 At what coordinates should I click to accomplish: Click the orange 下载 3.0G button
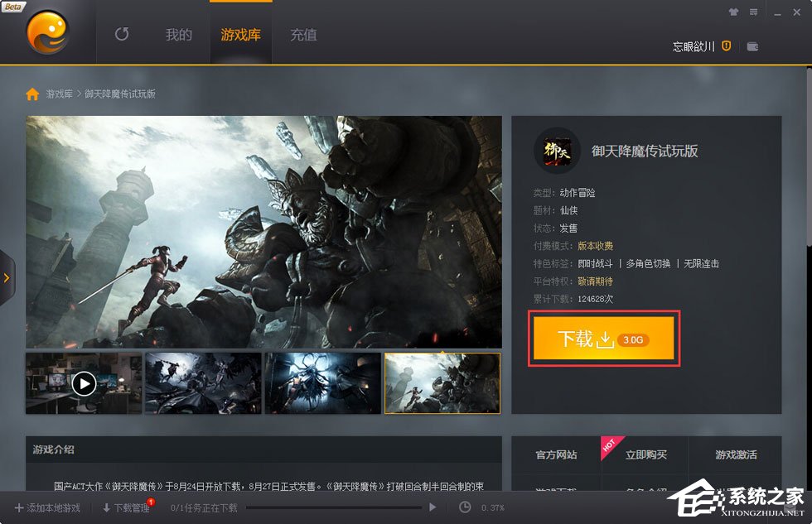(603, 339)
